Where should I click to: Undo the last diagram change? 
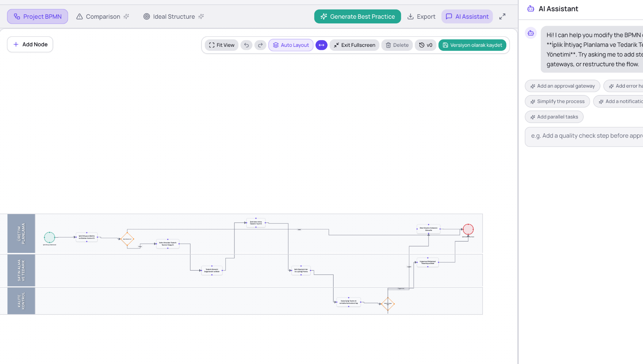tap(246, 45)
